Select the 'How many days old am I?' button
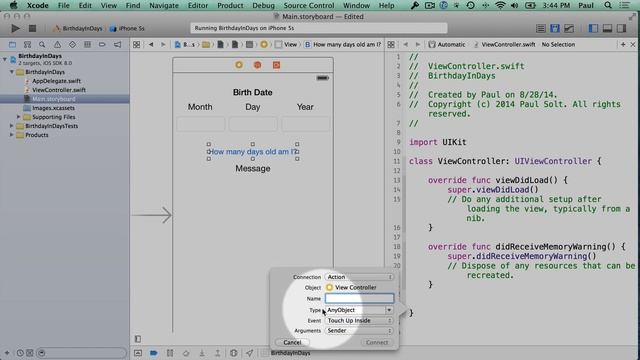Screen dimensions: 640x360 (253, 152)
